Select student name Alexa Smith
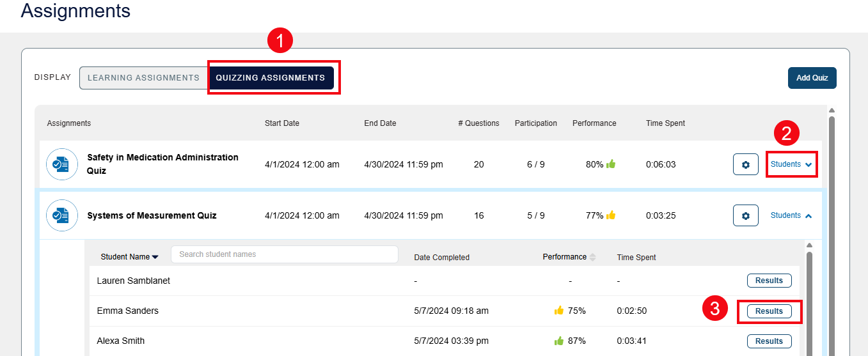Viewport: 868px width, 356px height. click(x=120, y=341)
